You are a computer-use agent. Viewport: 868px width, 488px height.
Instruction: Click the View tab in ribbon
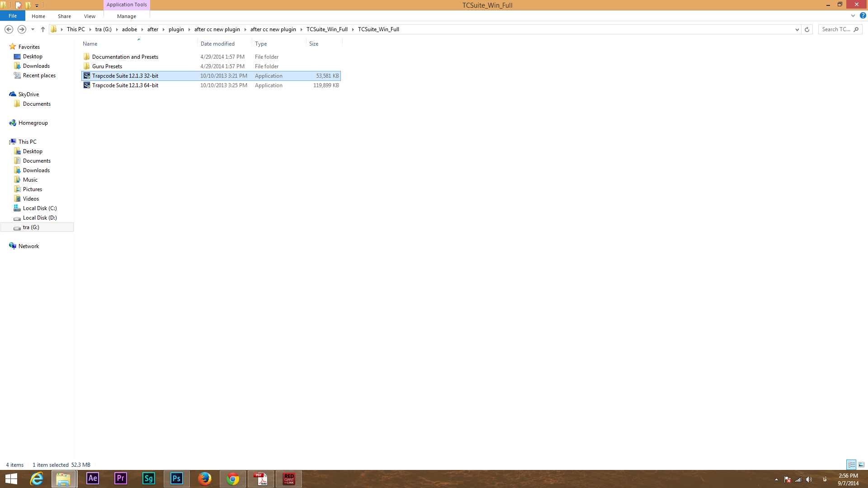[90, 16]
